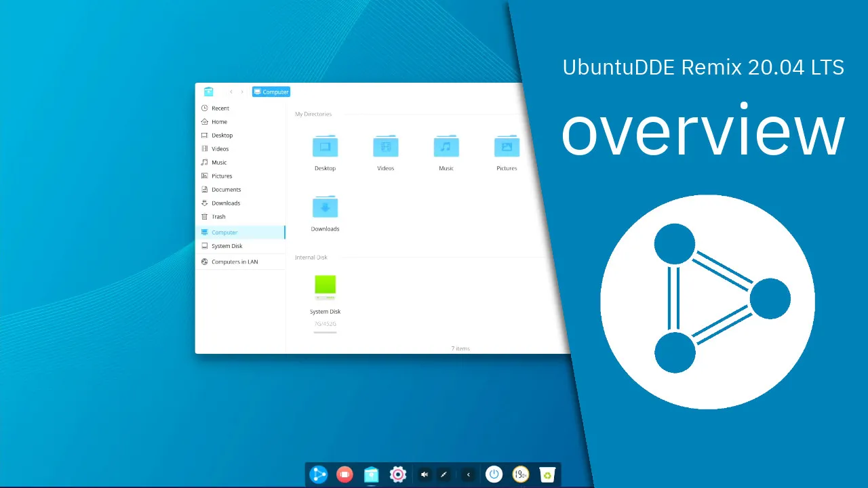
Task: Click the power button in dock
Action: click(x=494, y=474)
